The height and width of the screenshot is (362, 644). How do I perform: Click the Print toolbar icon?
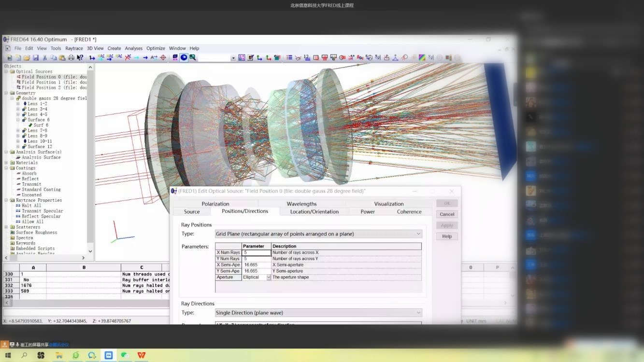coord(71,57)
